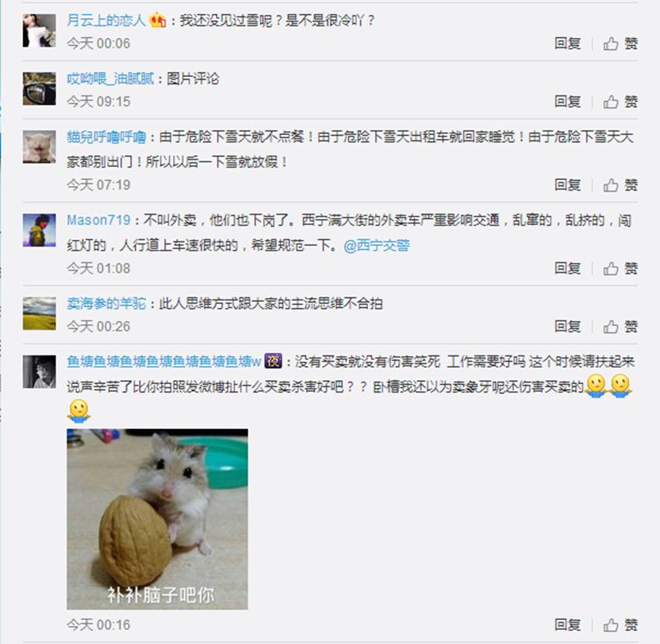Like the comment by 月云上的恋人
Viewport: 660px width, 644px height.
point(620,43)
